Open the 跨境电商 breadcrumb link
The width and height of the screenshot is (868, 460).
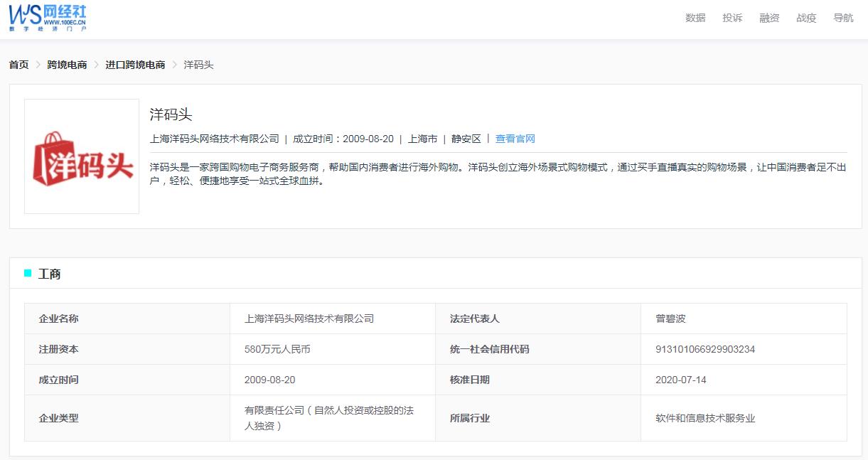[66, 64]
